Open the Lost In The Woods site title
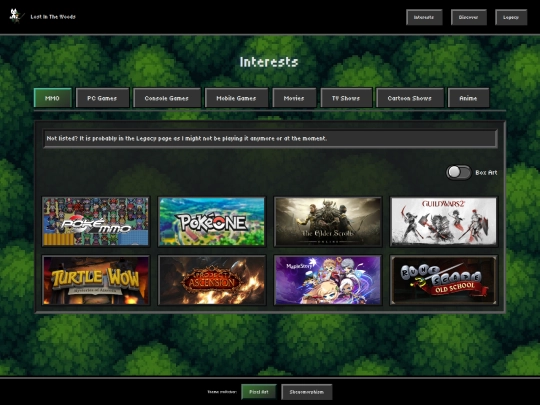540x405 pixels. coord(53,17)
